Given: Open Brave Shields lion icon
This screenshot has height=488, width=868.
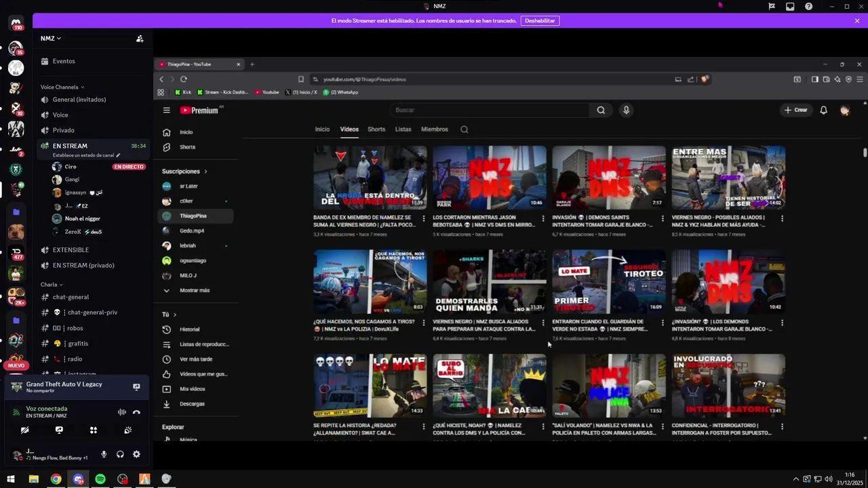Looking at the screenshot, I should tap(705, 79).
